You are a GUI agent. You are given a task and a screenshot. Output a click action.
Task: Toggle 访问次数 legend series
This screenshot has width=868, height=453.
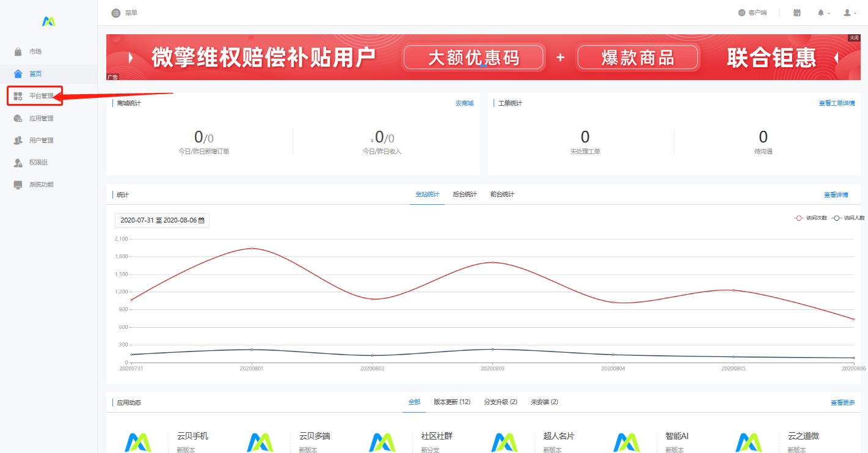(x=811, y=218)
